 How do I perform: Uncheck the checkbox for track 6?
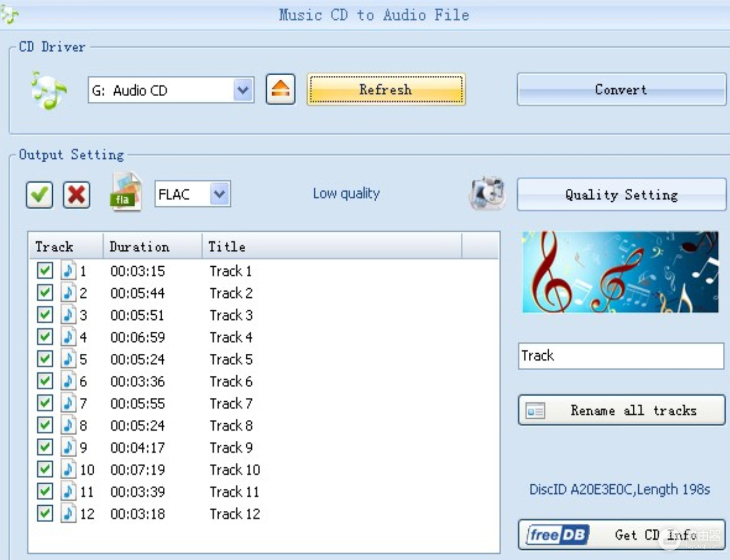[x=45, y=380]
